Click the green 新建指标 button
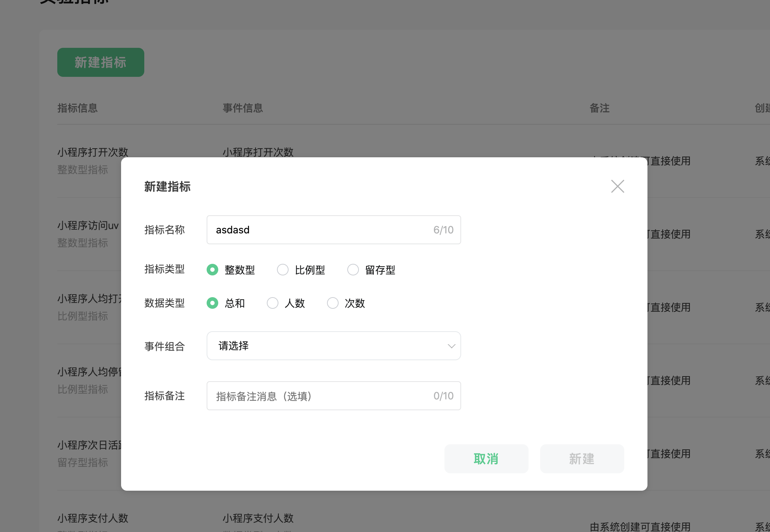Image resolution: width=770 pixels, height=532 pixels. tap(100, 62)
